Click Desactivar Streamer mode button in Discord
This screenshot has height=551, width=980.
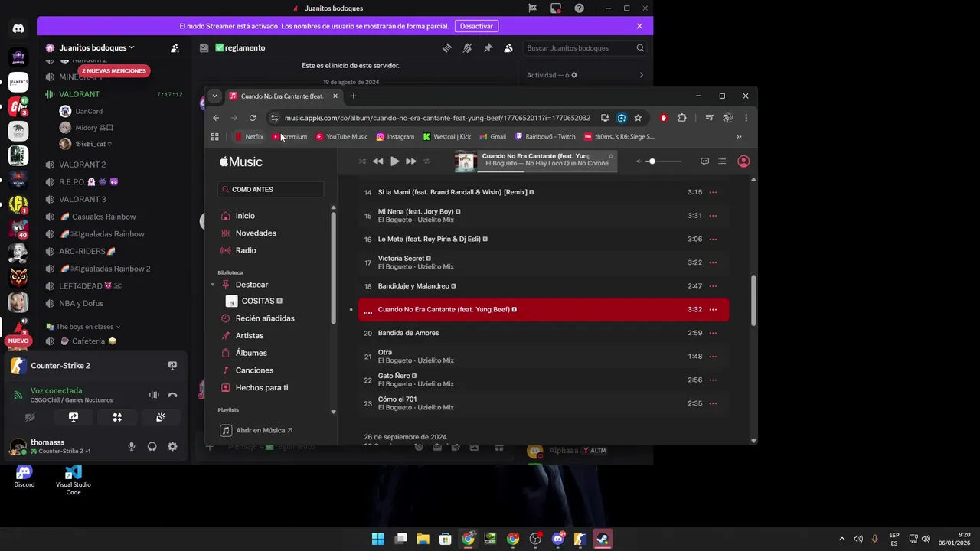[476, 26]
